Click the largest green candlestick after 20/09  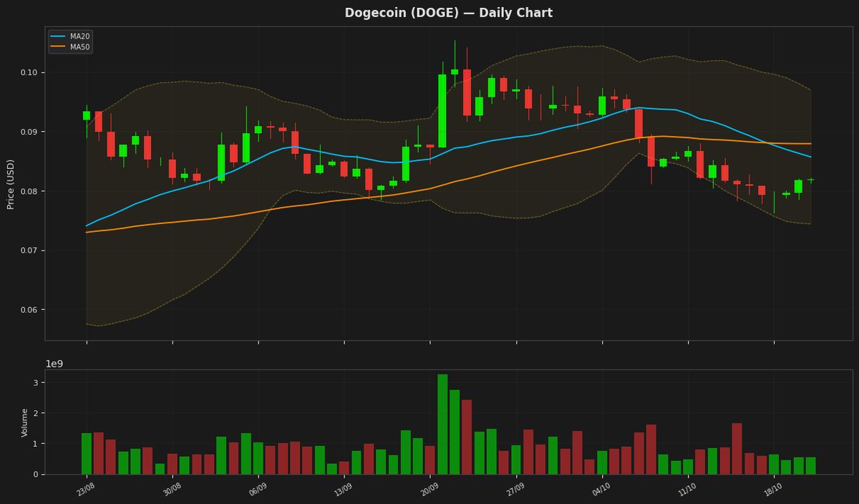tap(442, 111)
